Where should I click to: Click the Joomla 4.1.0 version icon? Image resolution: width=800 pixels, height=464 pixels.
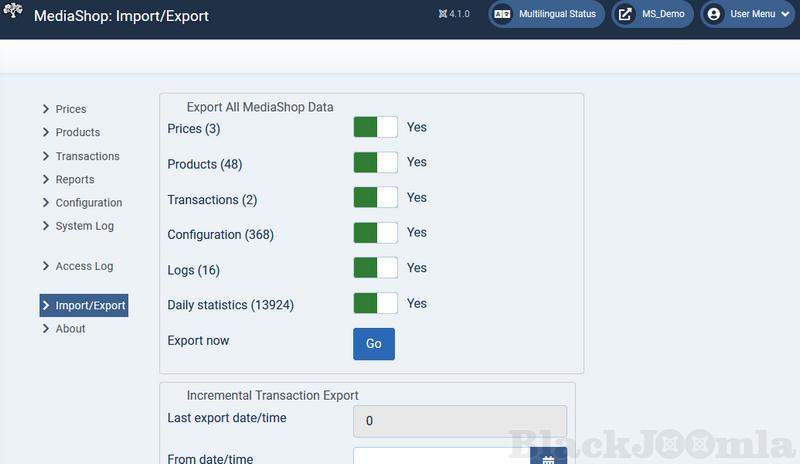tap(443, 14)
